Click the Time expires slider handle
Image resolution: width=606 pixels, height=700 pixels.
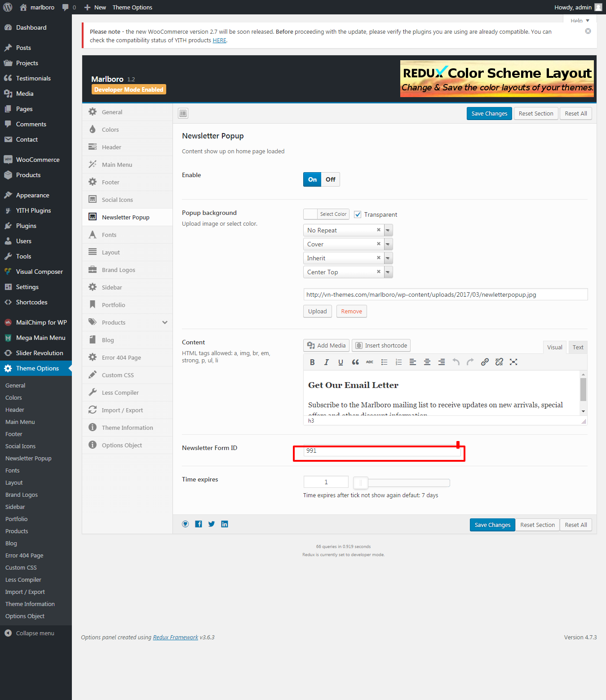(x=360, y=483)
